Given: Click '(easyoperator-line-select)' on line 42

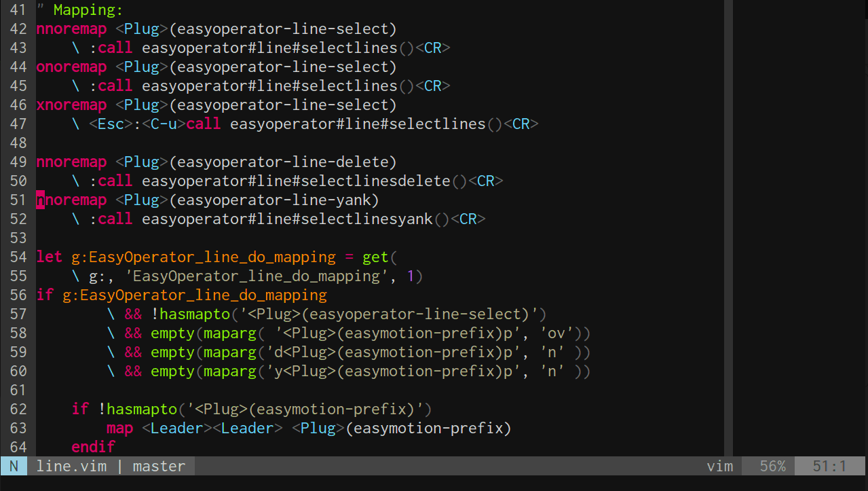Looking at the screenshot, I should [283, 29].
